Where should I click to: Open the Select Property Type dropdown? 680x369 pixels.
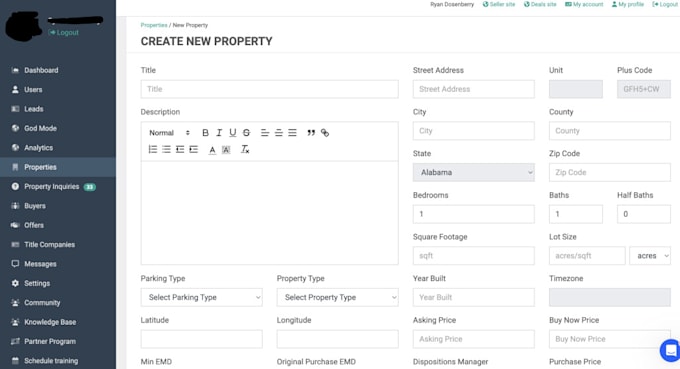[x=337, y=297]
